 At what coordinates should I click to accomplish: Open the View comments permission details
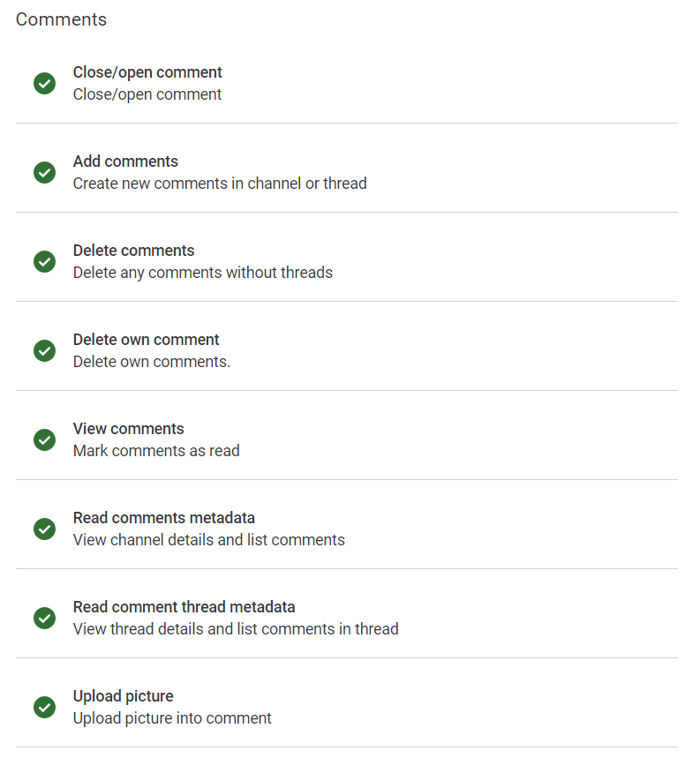[128, 429]
